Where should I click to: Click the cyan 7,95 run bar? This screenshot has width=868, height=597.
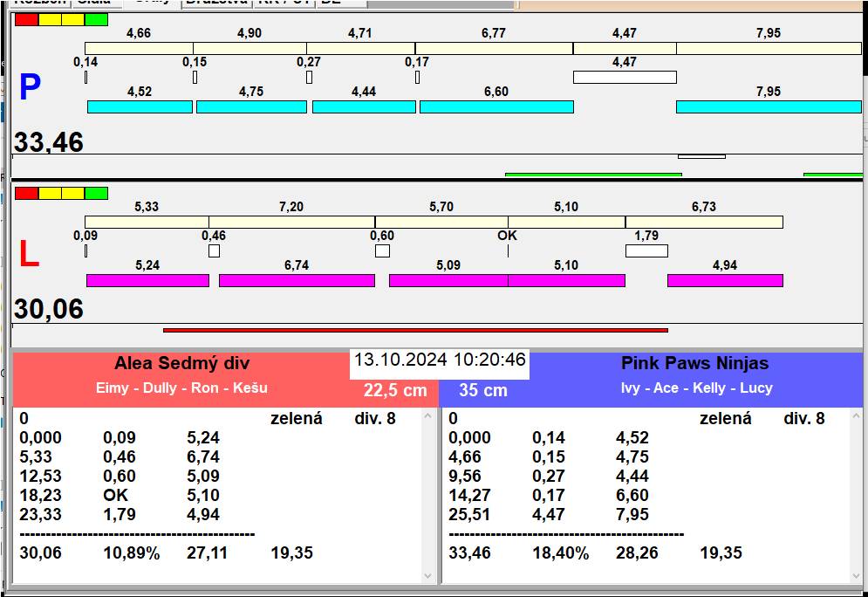769,106
